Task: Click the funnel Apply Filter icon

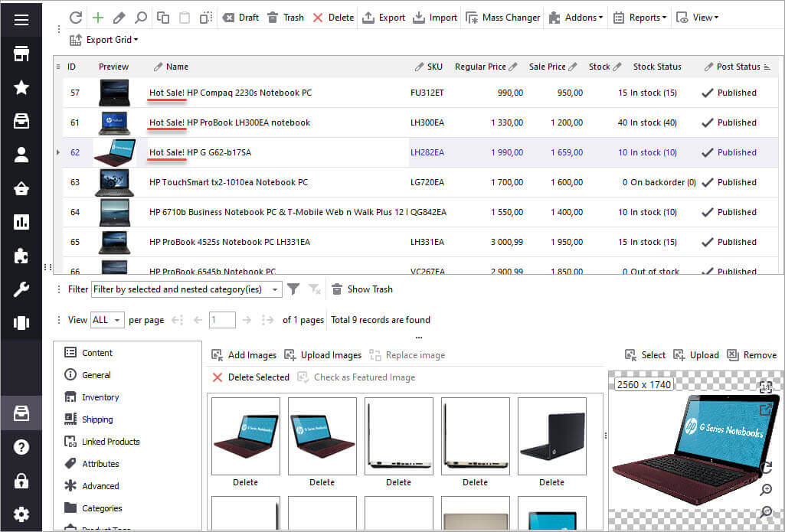Action: [293, 289]
